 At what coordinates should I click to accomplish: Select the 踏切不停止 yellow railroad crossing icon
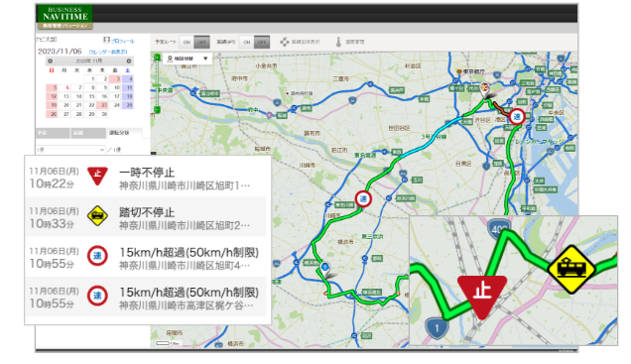pyautogui.click(x=97, y=216)
